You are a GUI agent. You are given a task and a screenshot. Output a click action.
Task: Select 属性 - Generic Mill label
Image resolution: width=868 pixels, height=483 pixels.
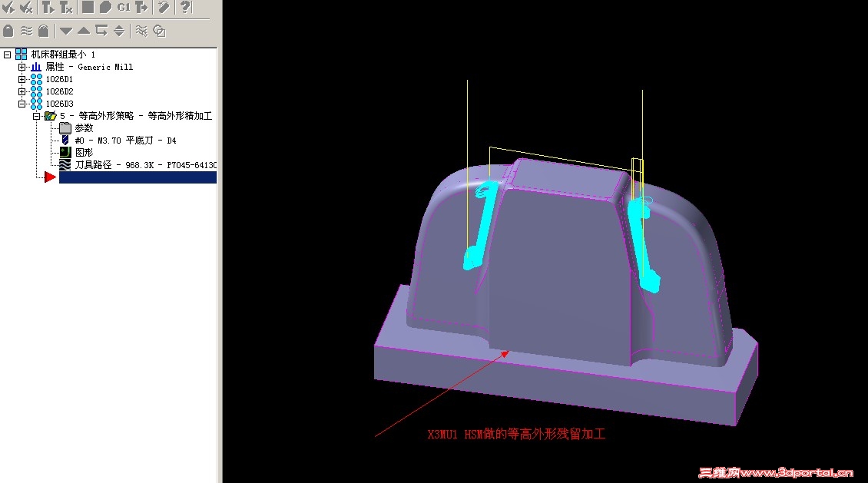pos(89,67)
